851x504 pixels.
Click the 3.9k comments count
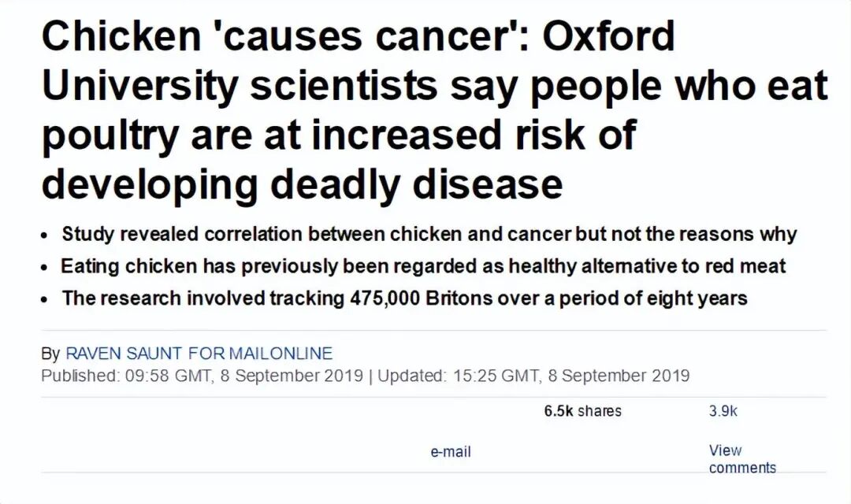coord(723,411)
